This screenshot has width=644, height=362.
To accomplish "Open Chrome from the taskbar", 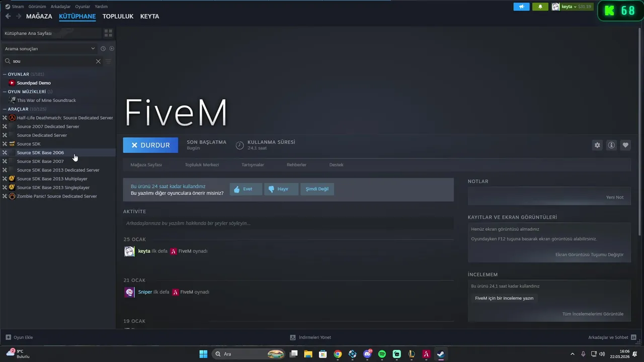I will pyautogui.click(x=338, y=354).
